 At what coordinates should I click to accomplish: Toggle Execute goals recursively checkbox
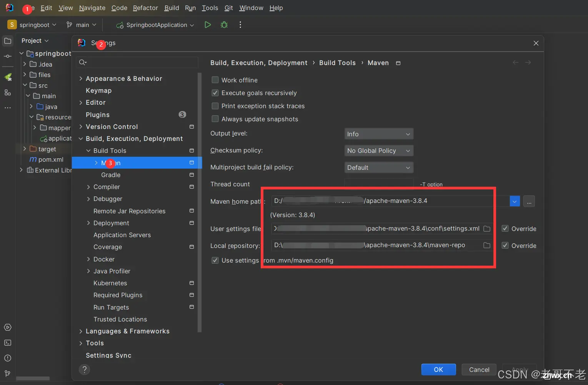point(215,93)
